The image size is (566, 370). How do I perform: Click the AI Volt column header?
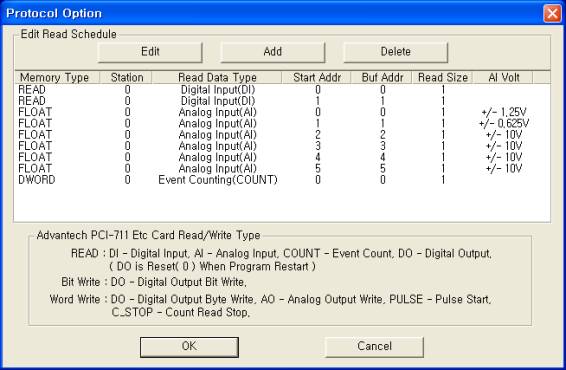(503, 77)
